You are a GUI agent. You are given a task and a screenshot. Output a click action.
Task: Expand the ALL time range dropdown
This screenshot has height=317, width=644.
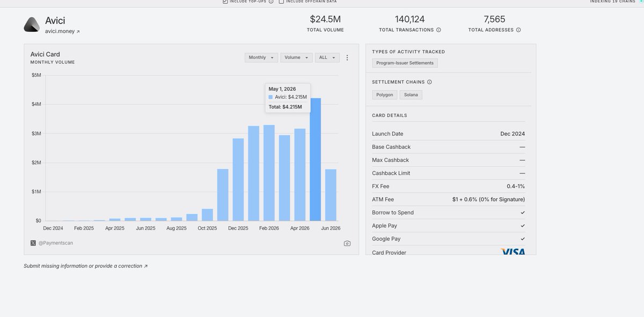point(327,57)
